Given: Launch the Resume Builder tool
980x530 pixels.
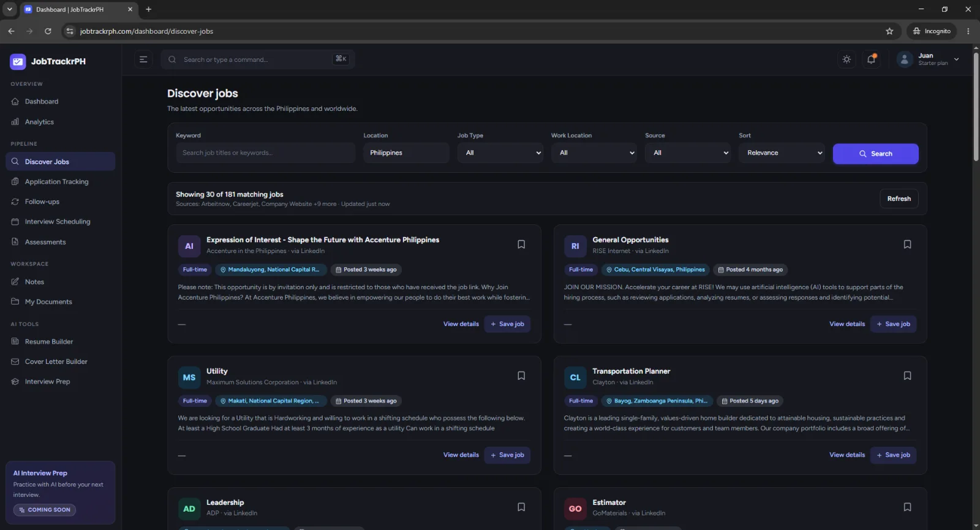Looking at the screenshot, I should click(x=60, y=342).
